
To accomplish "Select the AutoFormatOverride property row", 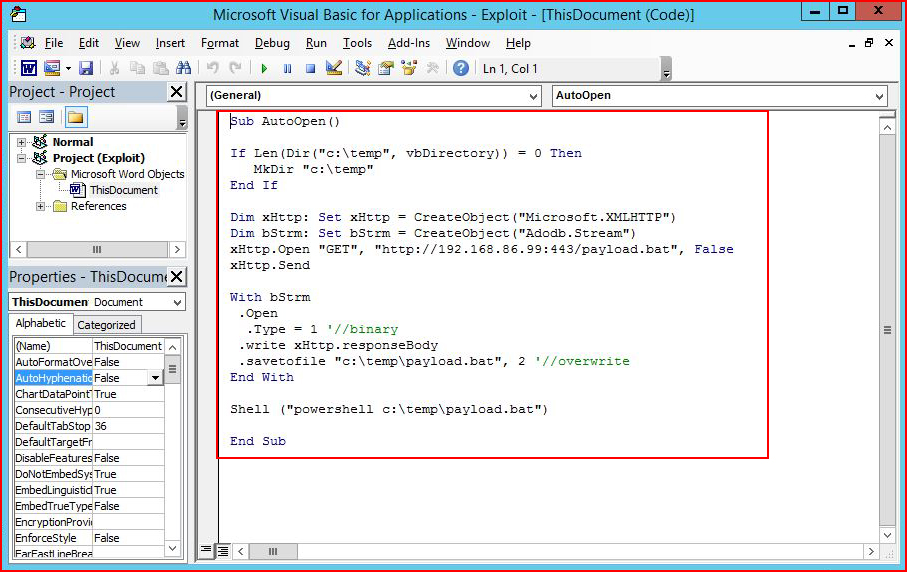I will (89, 362).
